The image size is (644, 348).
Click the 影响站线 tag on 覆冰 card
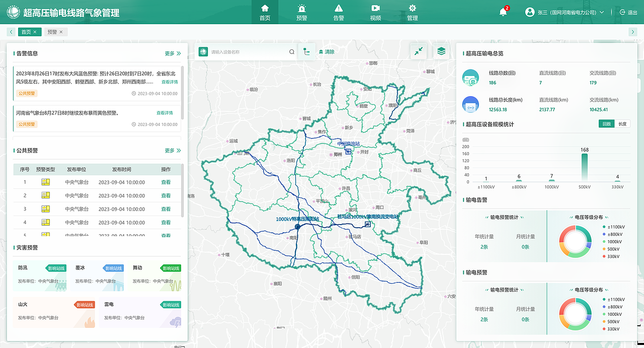coord(114,268)
